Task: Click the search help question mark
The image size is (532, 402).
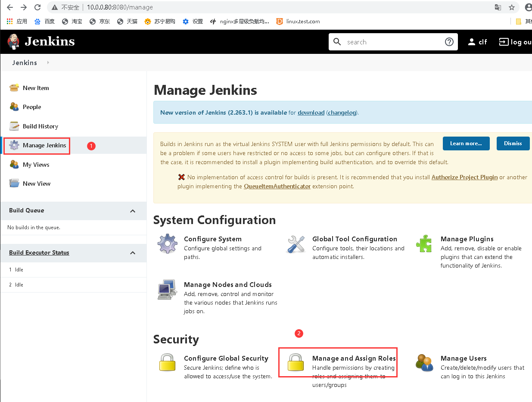Action: [x=449, y=42]
